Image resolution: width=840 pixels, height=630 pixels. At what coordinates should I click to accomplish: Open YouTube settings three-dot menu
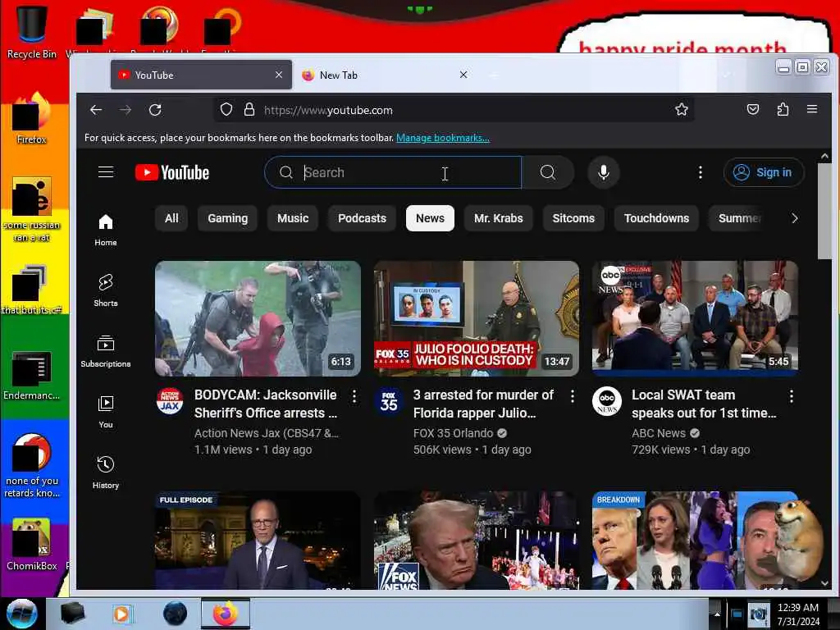point(700,172)
